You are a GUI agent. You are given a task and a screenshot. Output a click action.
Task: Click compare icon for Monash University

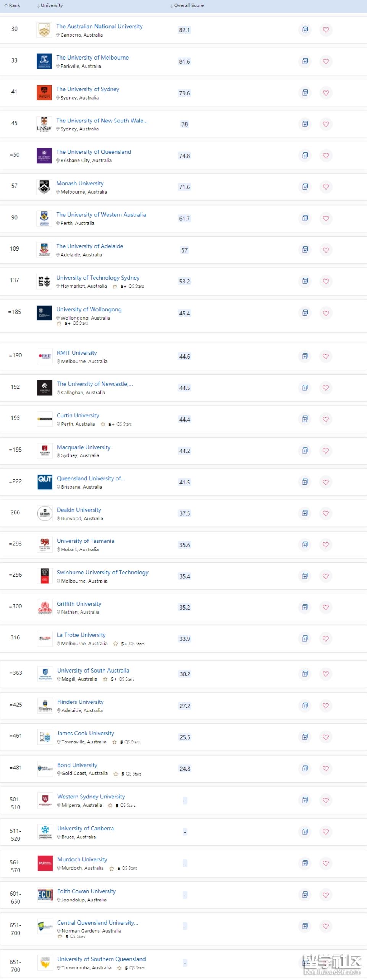(305, 187)
